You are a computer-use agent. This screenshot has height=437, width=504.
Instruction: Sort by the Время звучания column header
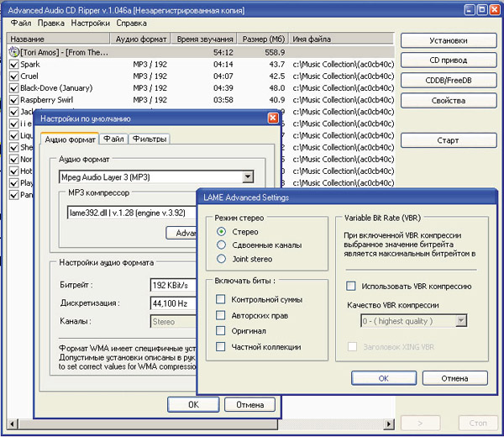(x=204, y=39)
